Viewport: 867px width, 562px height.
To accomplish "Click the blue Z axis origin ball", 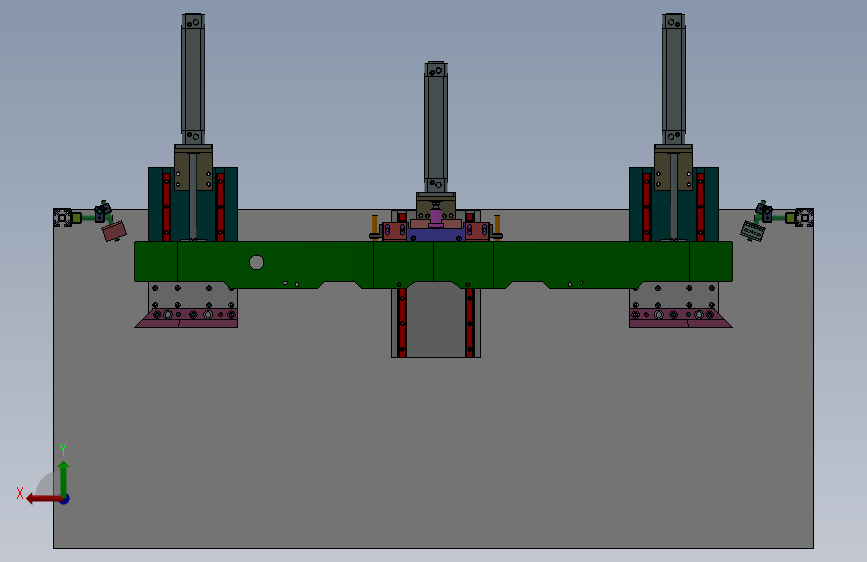I will pyautogui.click(x=65, y=499).
